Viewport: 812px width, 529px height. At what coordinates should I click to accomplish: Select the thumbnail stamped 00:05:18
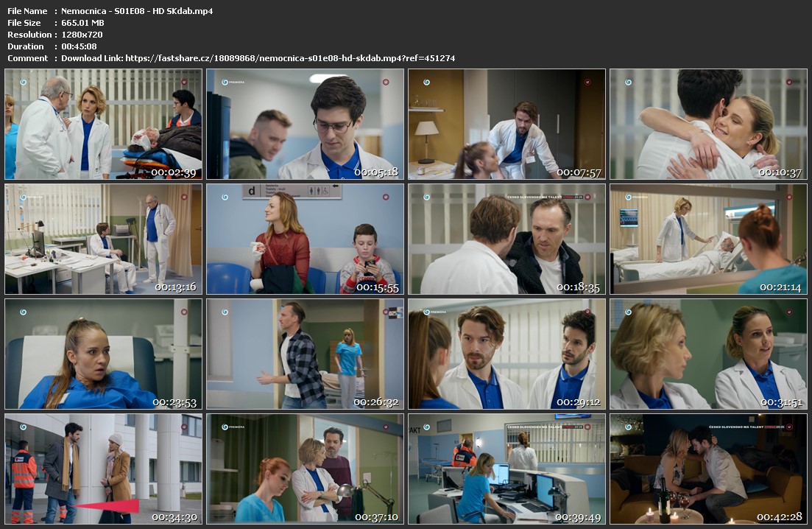[x=305, y=125]
